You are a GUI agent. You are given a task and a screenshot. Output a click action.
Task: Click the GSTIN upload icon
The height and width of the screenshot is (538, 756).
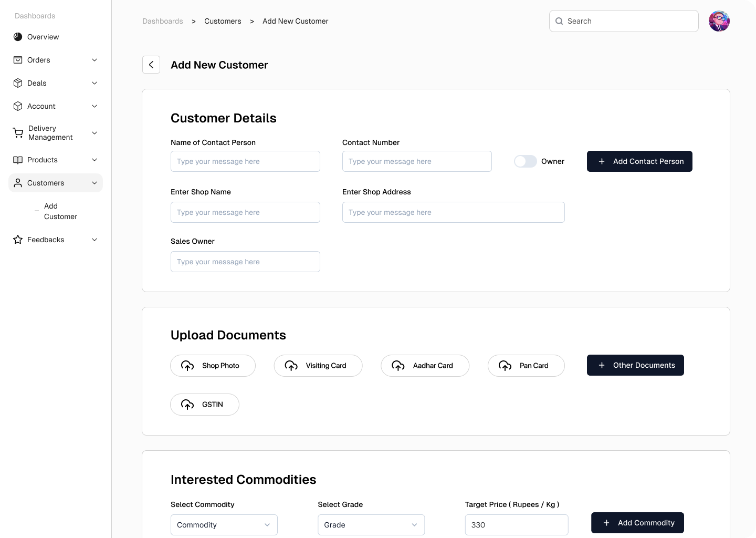coord(187,405)
